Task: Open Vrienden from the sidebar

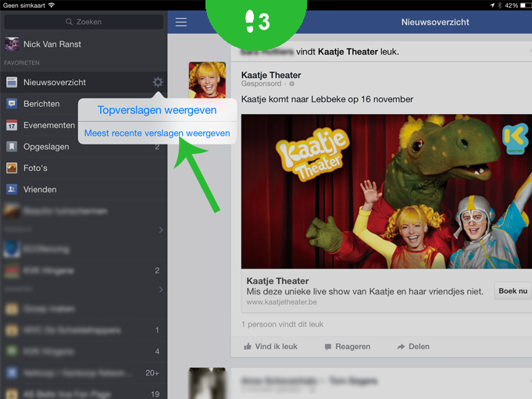Action: pyautogui.click(x=84, y=189)
